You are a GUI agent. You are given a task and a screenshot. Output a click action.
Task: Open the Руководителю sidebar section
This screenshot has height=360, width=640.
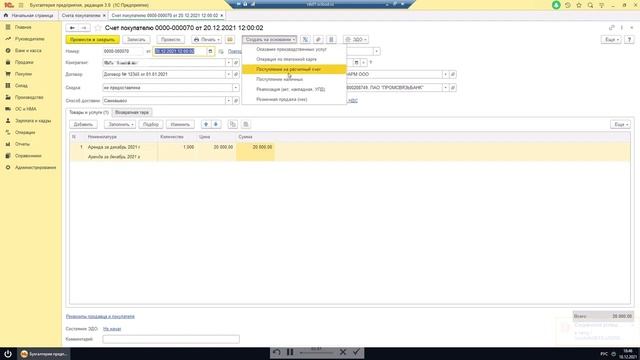pos(29,39)
